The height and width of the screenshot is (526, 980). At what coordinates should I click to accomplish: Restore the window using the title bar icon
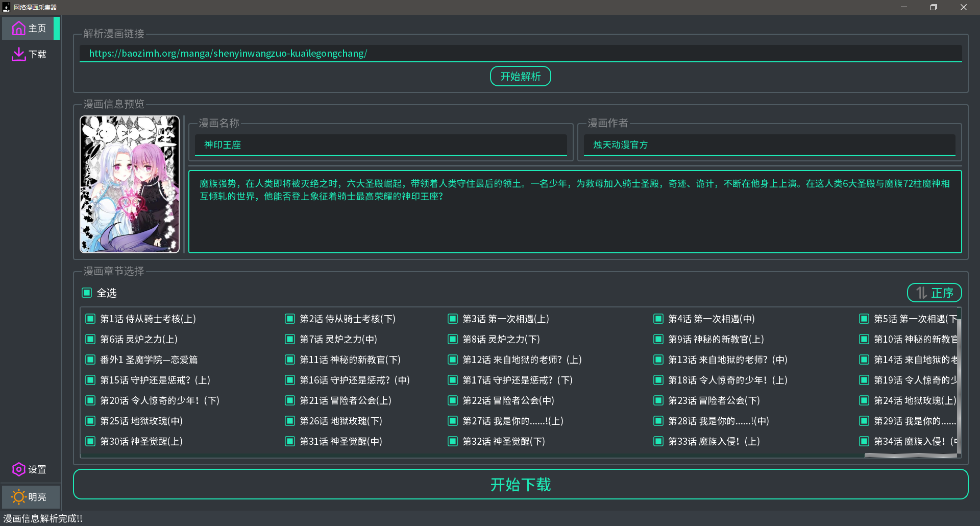pos(933,7)
